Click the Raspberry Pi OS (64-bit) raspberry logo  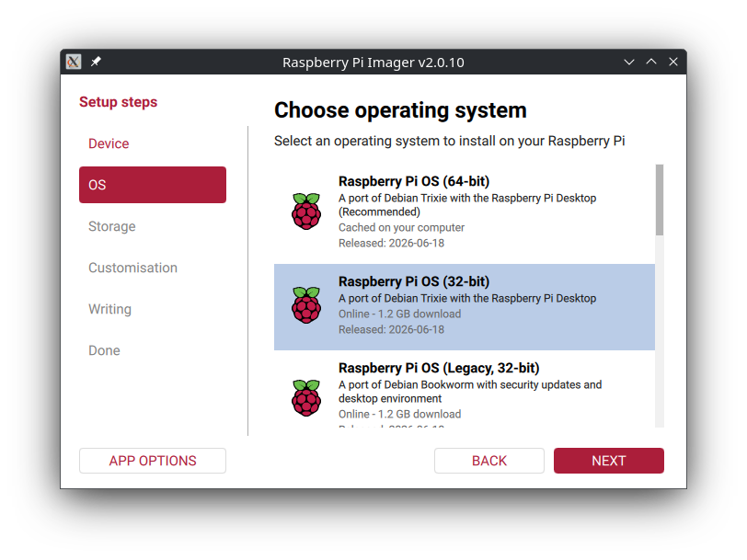click(306, 211)
